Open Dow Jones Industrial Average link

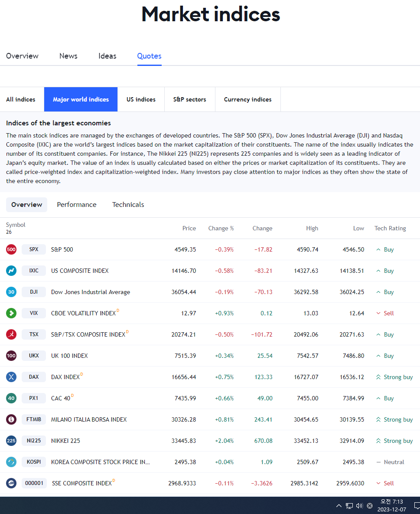[91, 292]
